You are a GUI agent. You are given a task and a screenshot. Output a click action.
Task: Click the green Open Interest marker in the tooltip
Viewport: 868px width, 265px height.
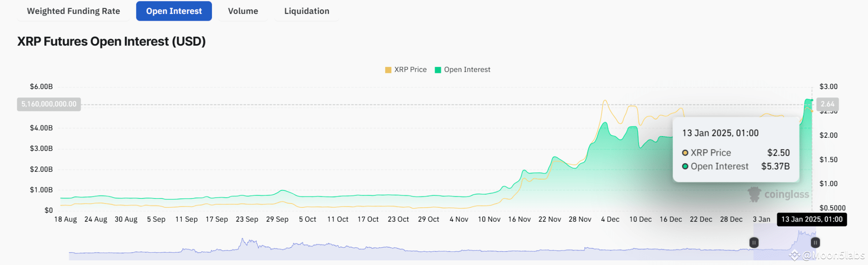click(685, 167)
